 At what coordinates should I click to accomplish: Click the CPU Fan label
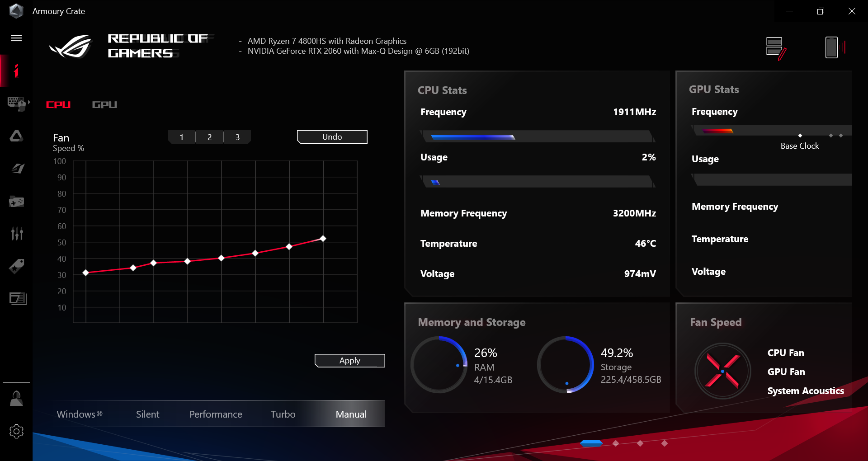coord(786,353)
